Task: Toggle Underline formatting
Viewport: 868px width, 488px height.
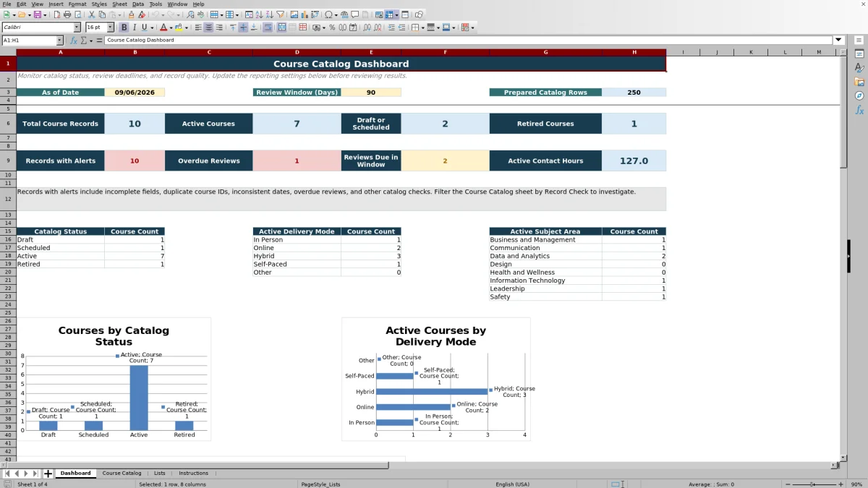Action: [145, 27]
